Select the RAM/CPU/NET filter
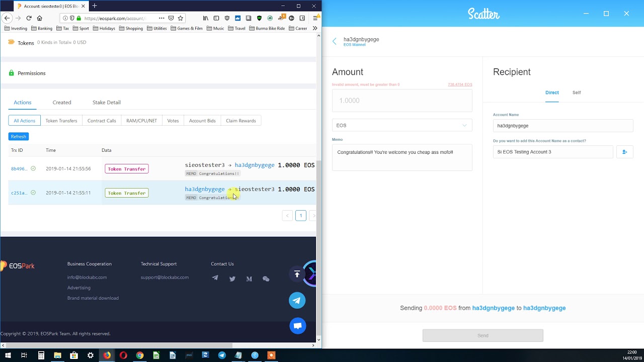This screenshot has width=644, height=362. [x=141, y=121]
